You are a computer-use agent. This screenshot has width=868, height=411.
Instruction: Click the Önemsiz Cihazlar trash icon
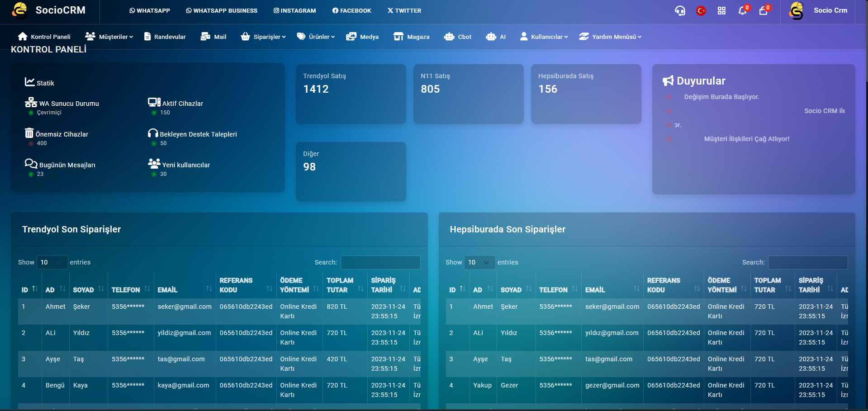(x=29, y=133)
